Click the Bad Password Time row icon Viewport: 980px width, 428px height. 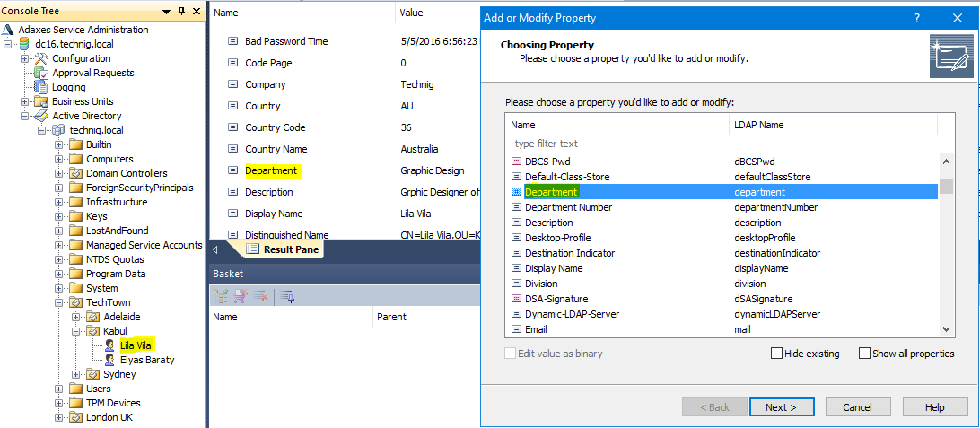tap(232, 41)
